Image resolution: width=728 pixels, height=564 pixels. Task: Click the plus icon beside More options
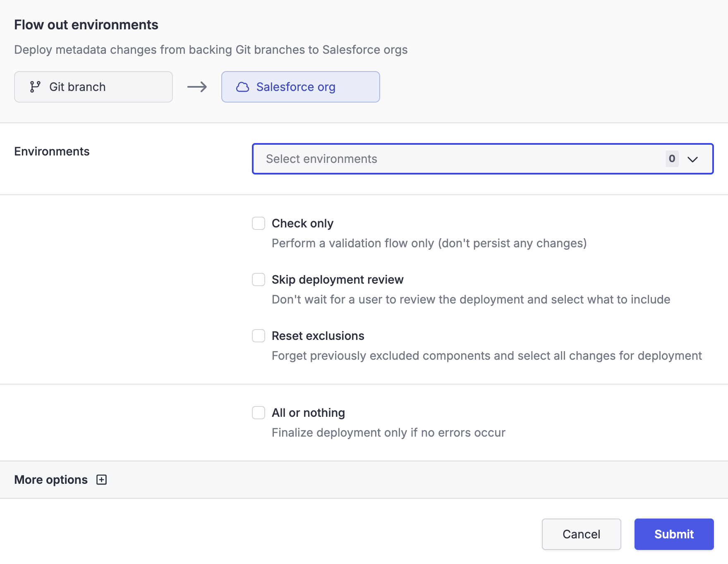101,480
